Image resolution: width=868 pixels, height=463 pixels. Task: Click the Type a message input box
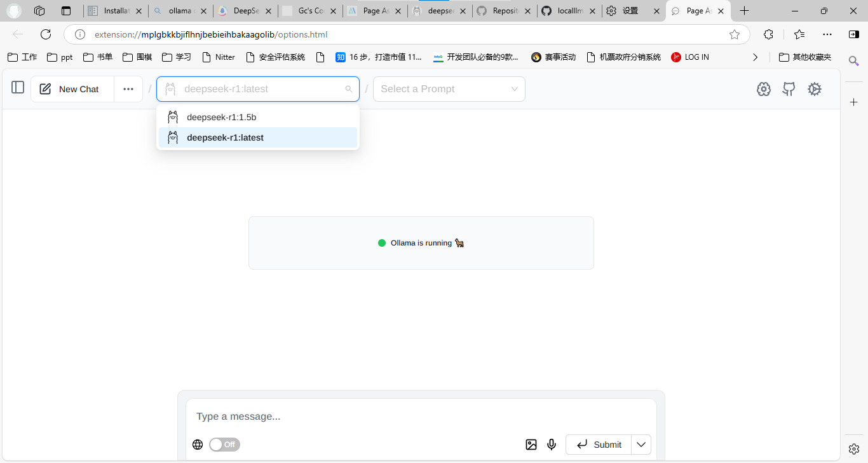(421, 417)
